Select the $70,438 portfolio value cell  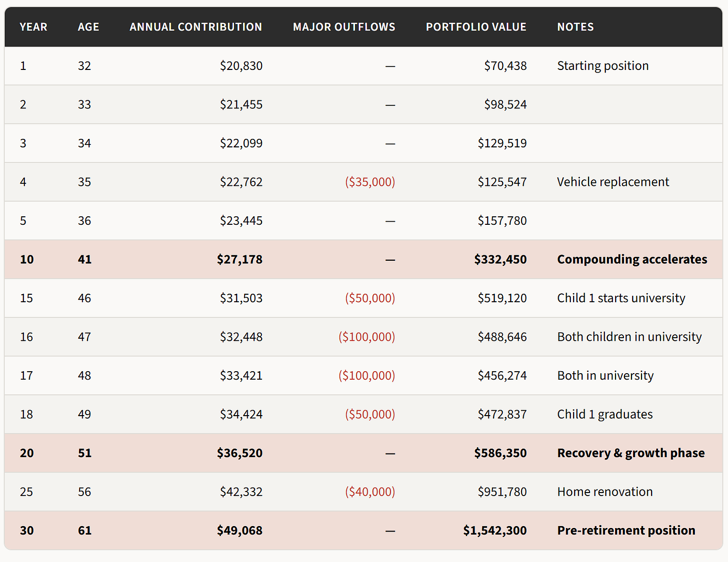[x=505, y=66]
